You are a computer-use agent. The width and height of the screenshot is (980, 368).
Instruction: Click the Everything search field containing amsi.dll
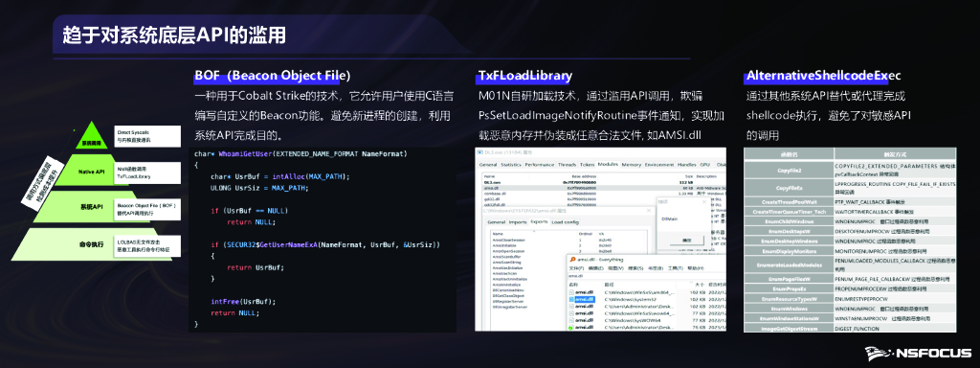647,276
